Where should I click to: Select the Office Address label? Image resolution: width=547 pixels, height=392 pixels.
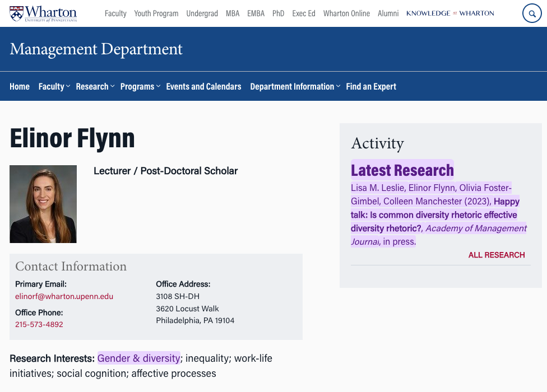[183, 284]
